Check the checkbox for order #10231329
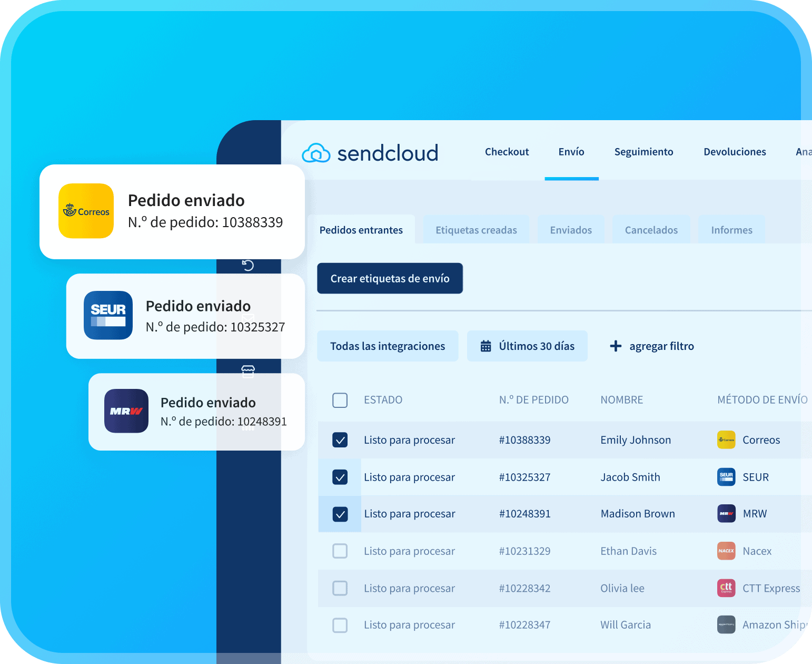This screenshot has width=812, height=664. 340,551
